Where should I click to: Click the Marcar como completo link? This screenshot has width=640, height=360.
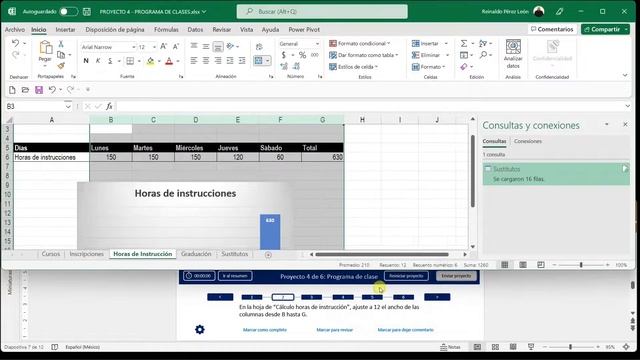[264, 330]
